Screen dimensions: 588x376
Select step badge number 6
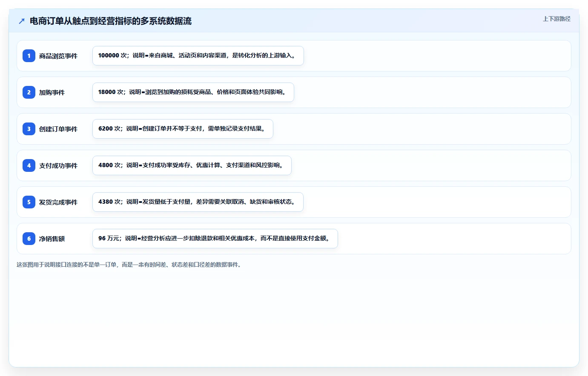(29, 239)
